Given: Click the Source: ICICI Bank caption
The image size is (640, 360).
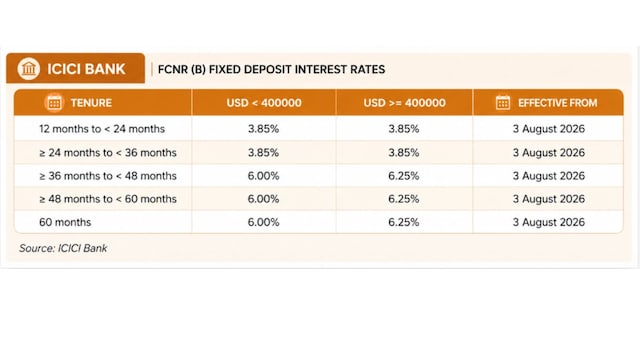Looking at the screenshot, I should point(63,248).
